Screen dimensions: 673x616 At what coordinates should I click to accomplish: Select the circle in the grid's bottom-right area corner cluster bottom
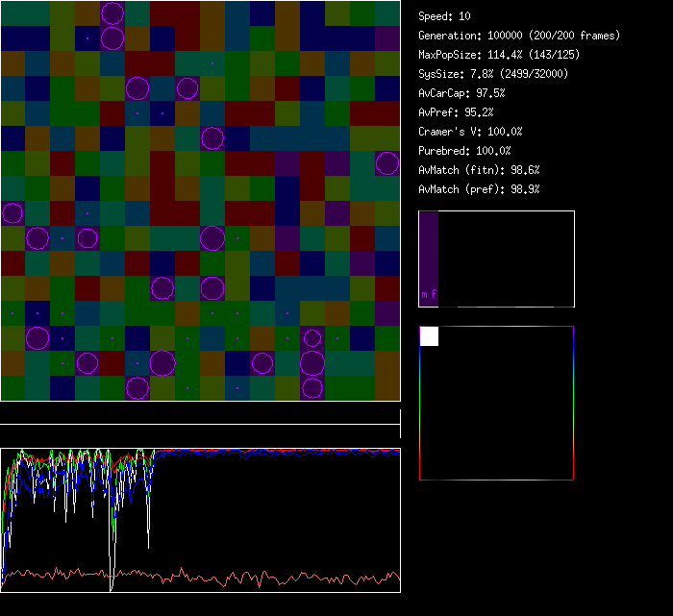312,387
